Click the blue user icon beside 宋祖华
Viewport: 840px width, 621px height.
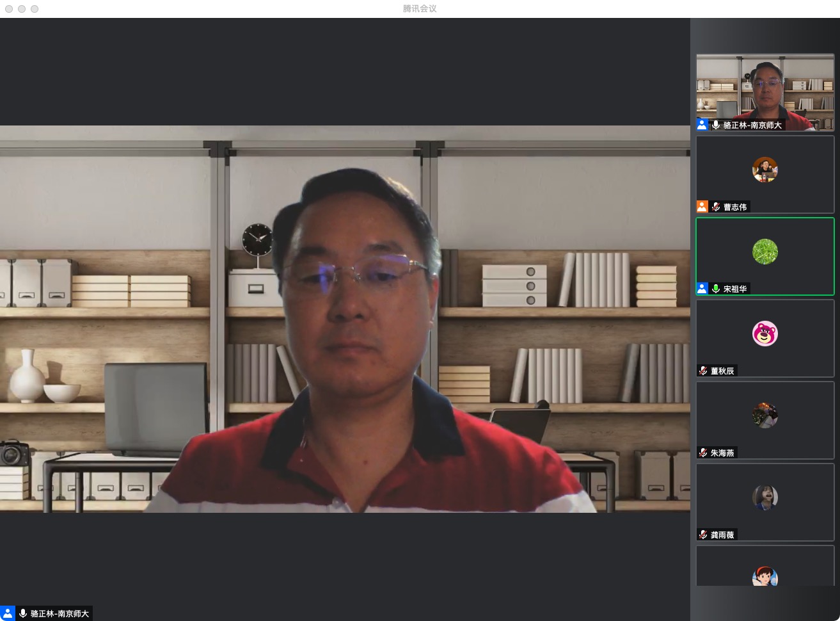click(702, 289)
